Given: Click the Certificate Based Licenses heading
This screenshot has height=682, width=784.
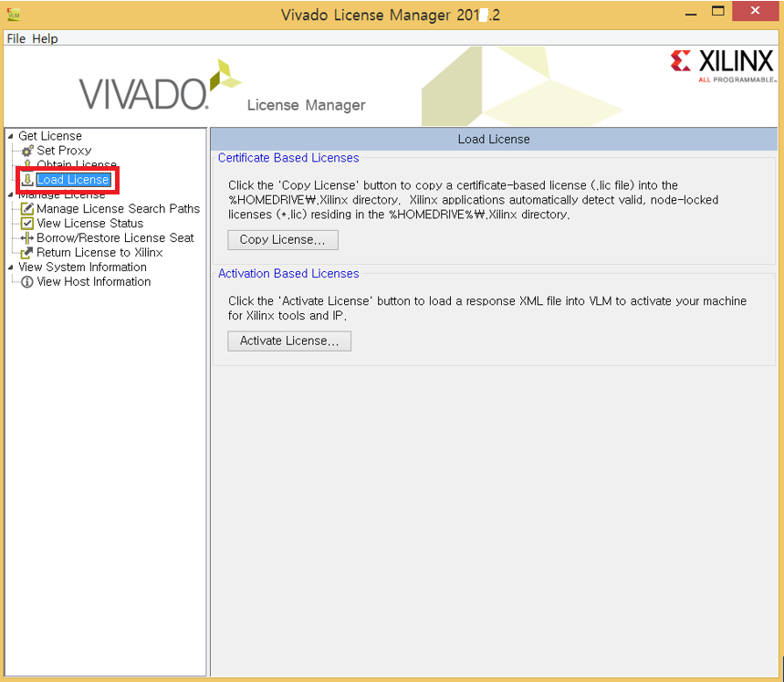Looking at the screenshot, I should click(x=288, y=158).
